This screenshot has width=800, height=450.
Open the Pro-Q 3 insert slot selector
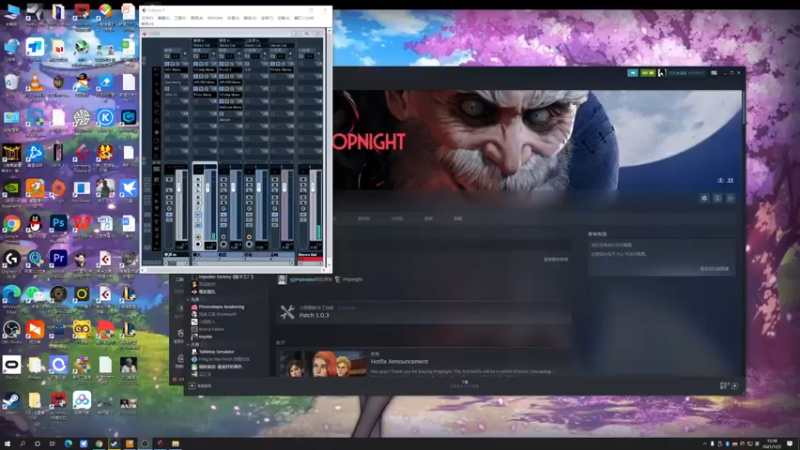[232, 70]
